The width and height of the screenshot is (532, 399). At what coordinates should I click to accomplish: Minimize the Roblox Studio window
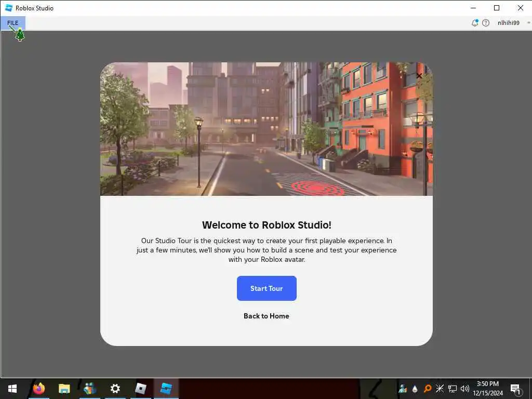click(474, 8)
